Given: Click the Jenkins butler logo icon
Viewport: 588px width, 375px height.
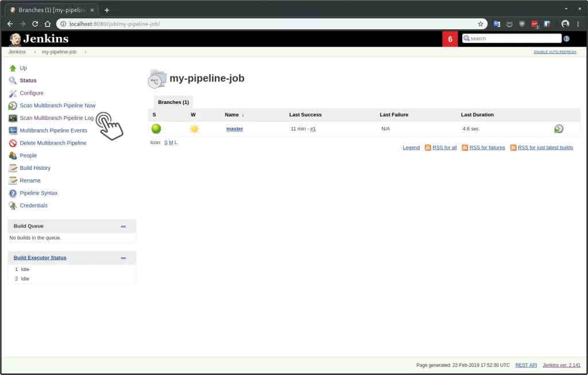Looking at the screenshot, I should tap(15, 39).
